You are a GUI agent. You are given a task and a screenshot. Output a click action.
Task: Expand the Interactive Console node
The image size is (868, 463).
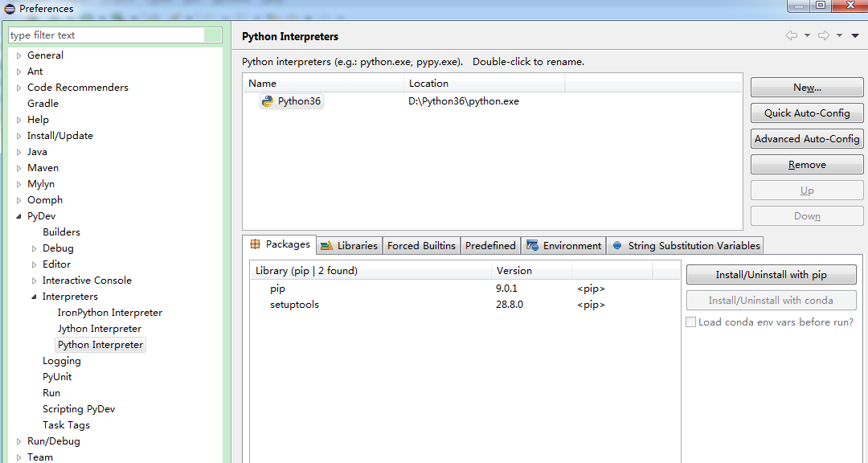click(x=34, y=281)
